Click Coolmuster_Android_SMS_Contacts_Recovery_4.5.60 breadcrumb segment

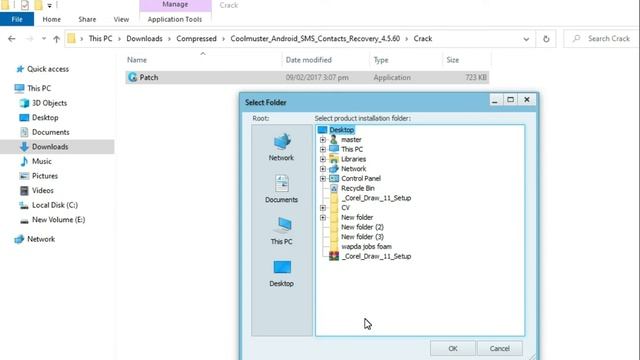[x=315, y=39]
